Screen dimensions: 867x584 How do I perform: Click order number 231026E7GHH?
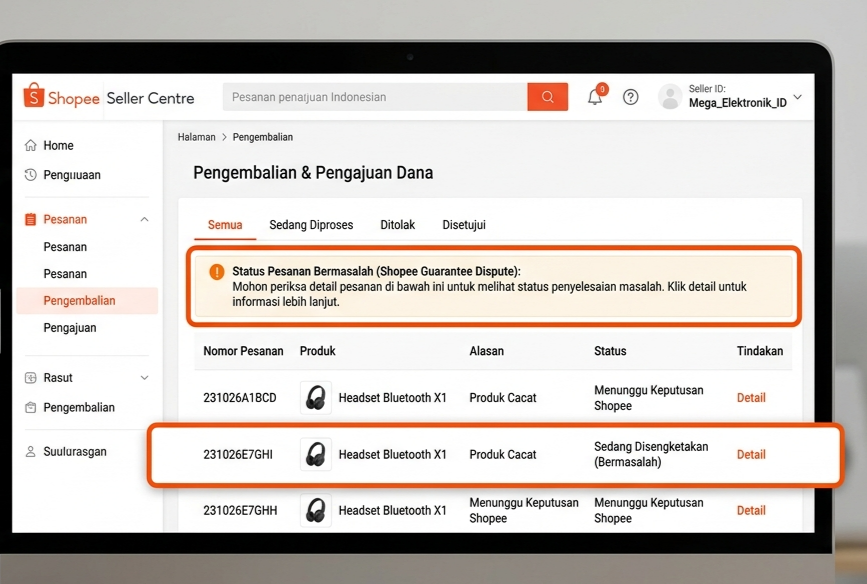coord(240,510)
